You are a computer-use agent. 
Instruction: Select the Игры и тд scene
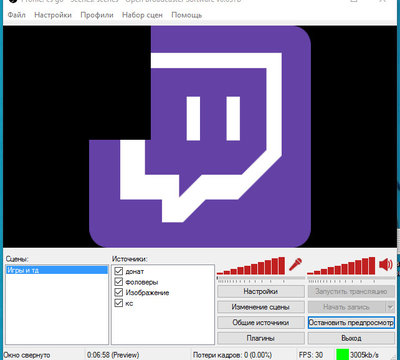click(x=57, y=270)
